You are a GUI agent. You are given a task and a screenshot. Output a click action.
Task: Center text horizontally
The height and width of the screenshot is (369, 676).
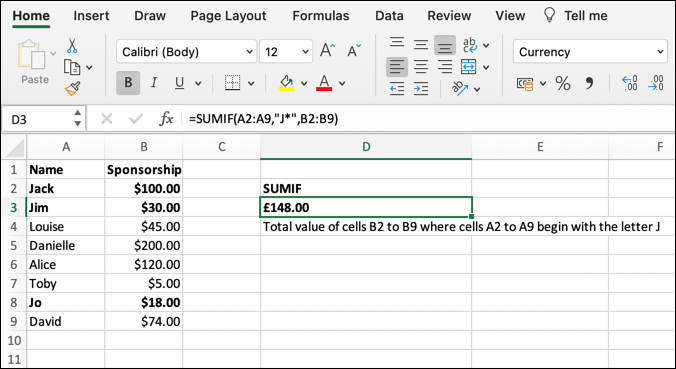(x=421, y=67)
